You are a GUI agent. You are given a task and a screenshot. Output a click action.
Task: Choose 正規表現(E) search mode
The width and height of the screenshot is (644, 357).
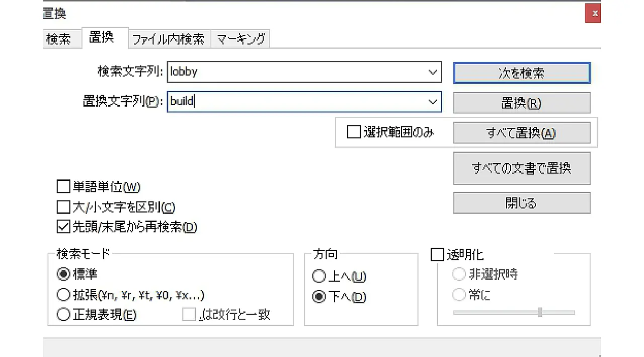tap(63, 315)
